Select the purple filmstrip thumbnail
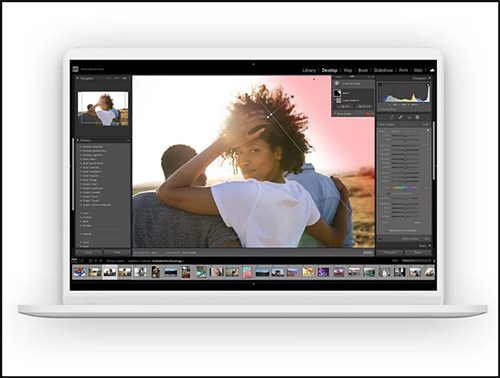Screen dimensions: 500x378 point(323,272)
